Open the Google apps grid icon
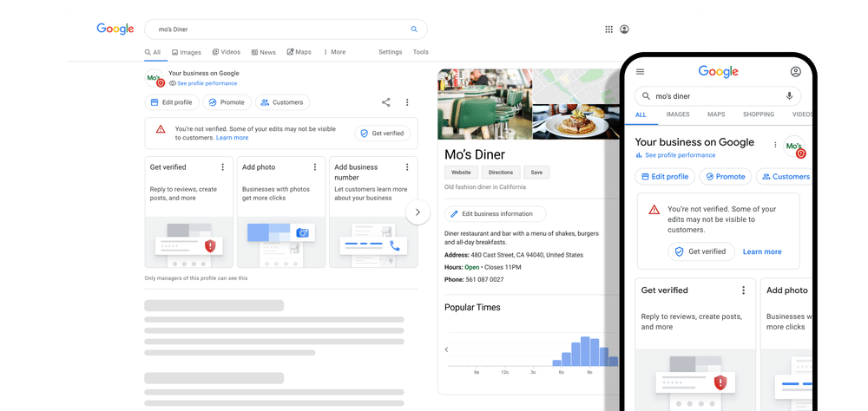868x411 pixels. [608, 29]
